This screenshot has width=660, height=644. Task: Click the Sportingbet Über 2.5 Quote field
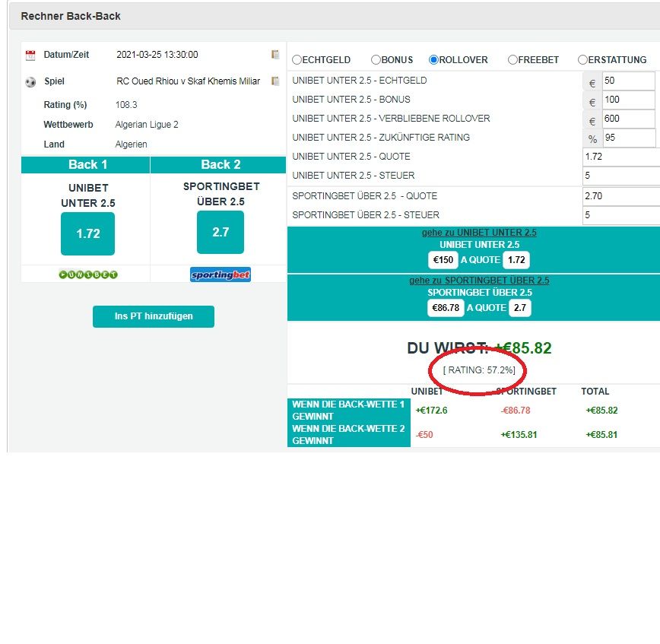point(621,196)
